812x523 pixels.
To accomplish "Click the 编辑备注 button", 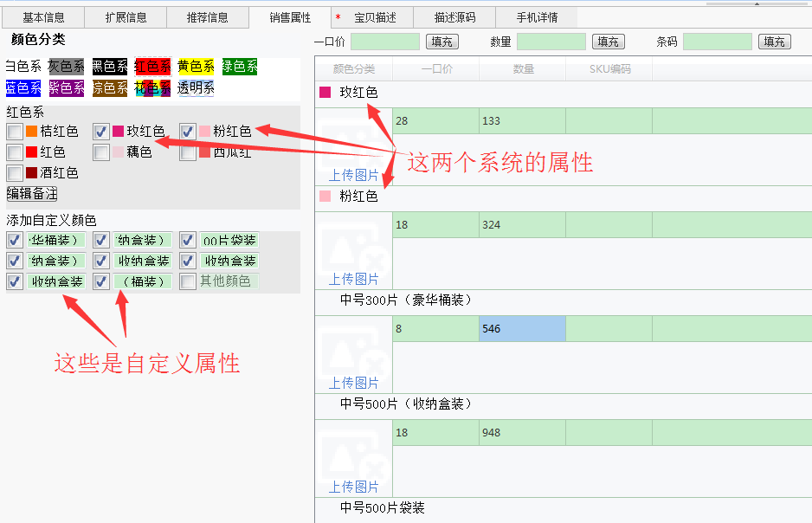I will [x=32, y=193].
